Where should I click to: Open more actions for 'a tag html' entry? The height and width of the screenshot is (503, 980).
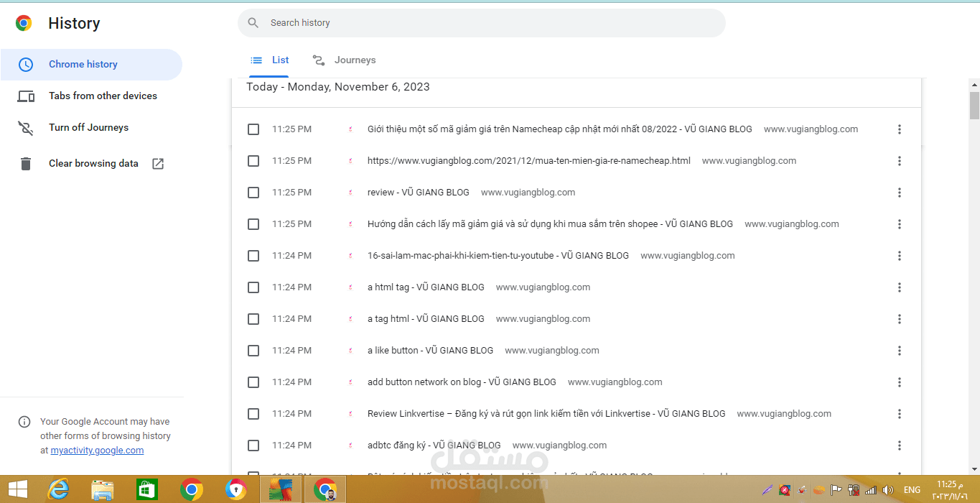coord(899,319)
